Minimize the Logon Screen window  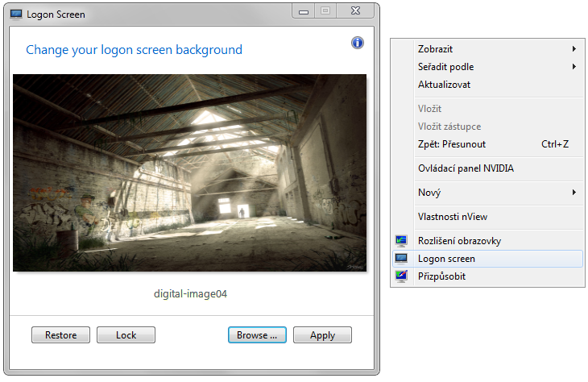[x=304, y=11]
